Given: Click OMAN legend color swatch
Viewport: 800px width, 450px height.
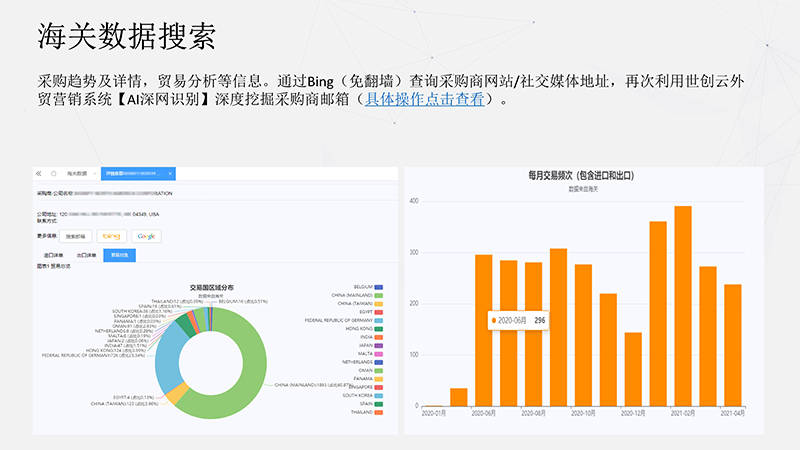Looking at the screenshot, I should (x=379, y=370).
